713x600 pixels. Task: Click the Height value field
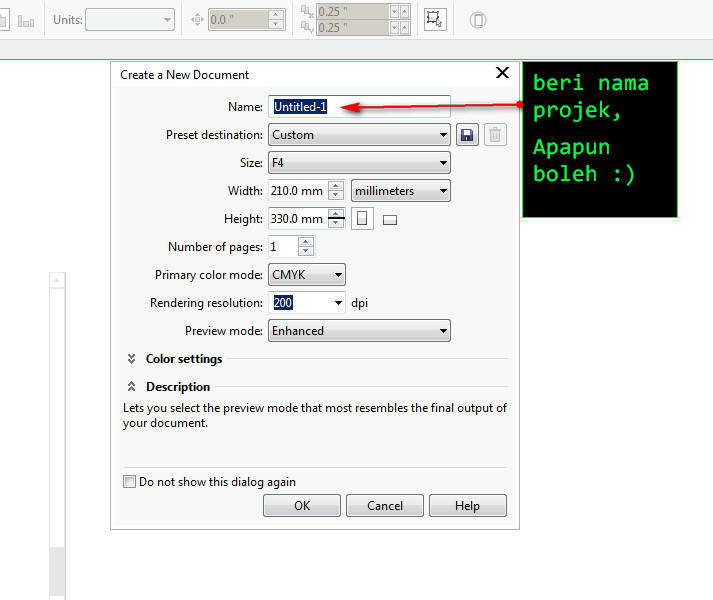click(x=298, y=219)
